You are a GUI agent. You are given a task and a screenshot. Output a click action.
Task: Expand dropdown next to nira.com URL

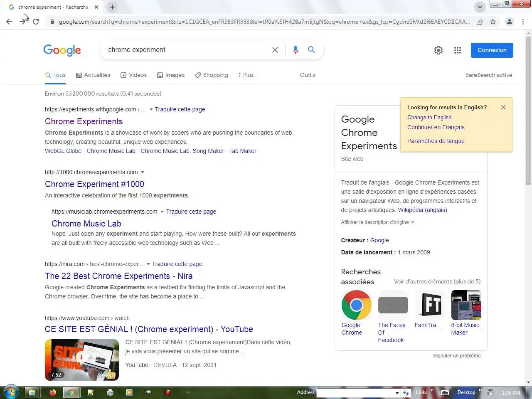pos(148,264)
